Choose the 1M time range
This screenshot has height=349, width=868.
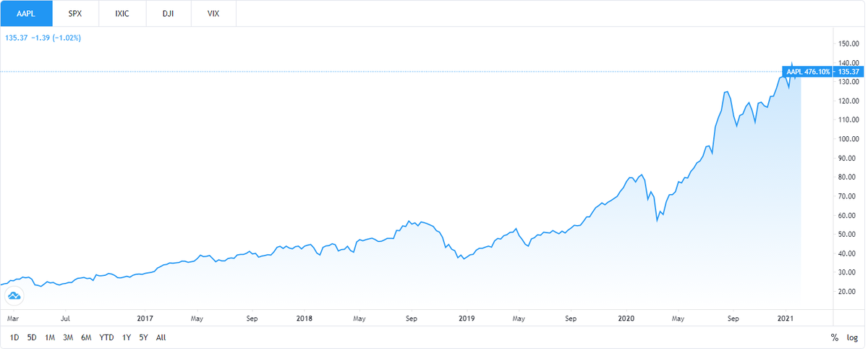point(50,337)
